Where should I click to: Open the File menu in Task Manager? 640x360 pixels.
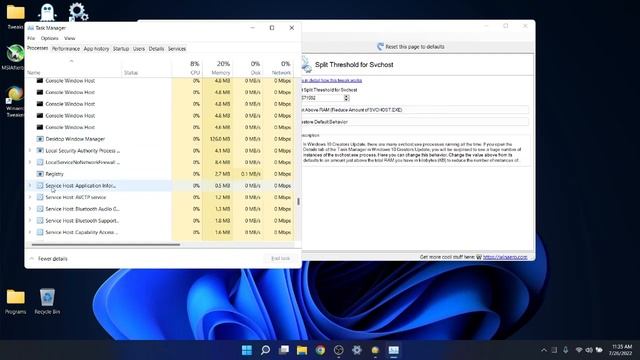31,38
